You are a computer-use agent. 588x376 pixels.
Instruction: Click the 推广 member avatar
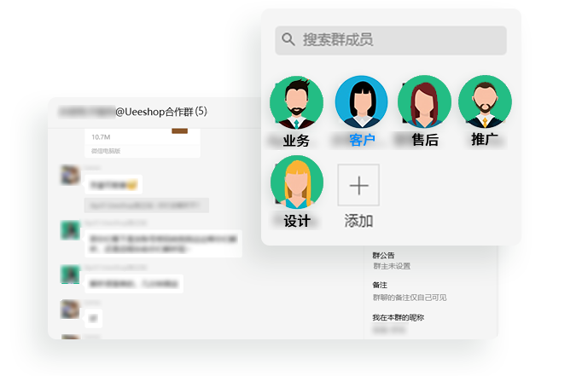[x=485, y=102]
